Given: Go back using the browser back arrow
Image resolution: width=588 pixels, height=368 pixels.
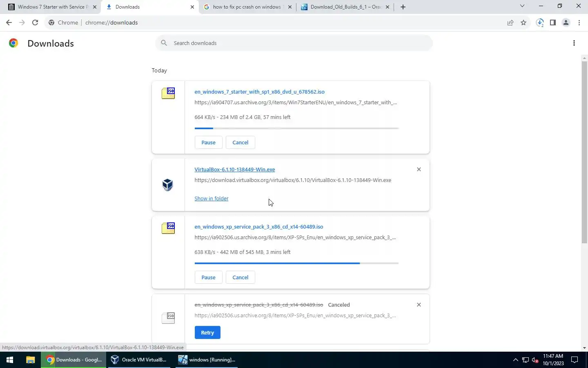Looking at the screenshot, I should [9, 22].
